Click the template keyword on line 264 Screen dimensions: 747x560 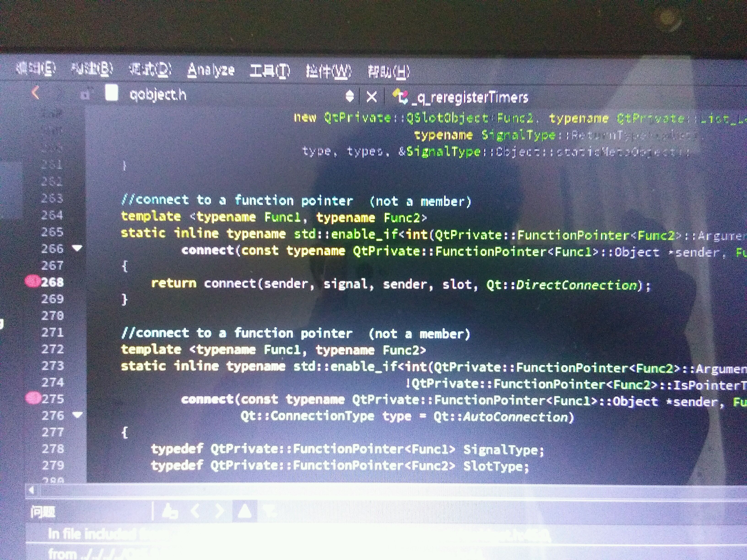(x=151, y=216)
